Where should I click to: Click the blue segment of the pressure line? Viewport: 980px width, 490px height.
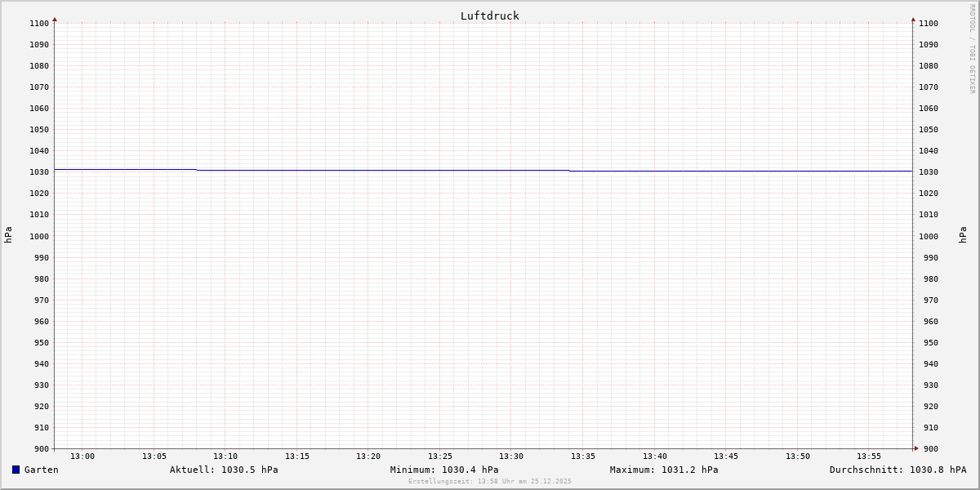pyautogui.click(x=384, y=170)
